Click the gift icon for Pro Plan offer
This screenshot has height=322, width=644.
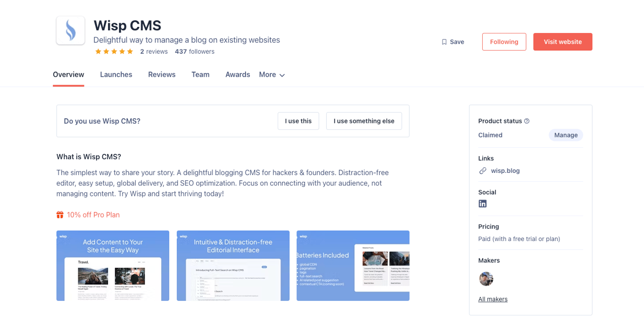tap(60, 215)
